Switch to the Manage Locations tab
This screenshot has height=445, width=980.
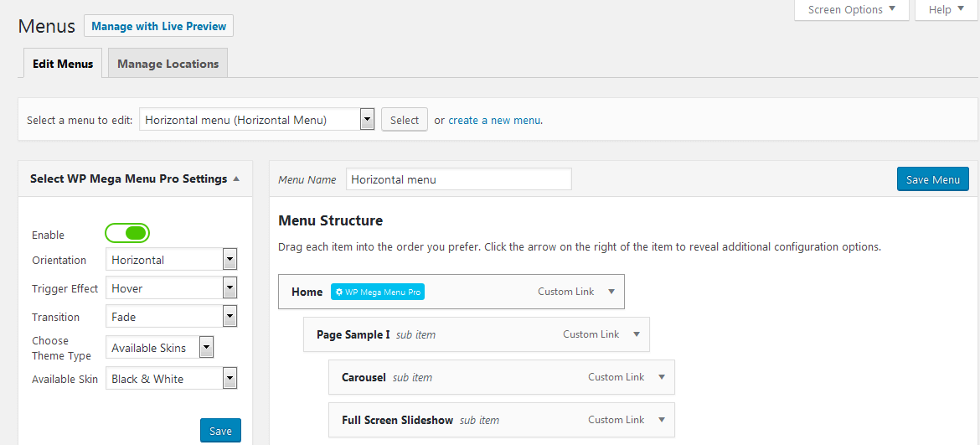coord(168,64)
